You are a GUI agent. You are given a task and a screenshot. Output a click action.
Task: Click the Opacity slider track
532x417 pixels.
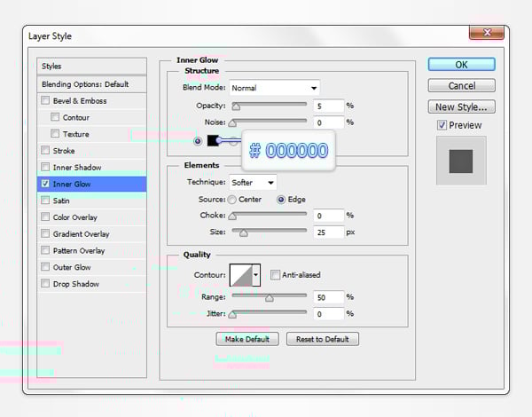point(269,105)
